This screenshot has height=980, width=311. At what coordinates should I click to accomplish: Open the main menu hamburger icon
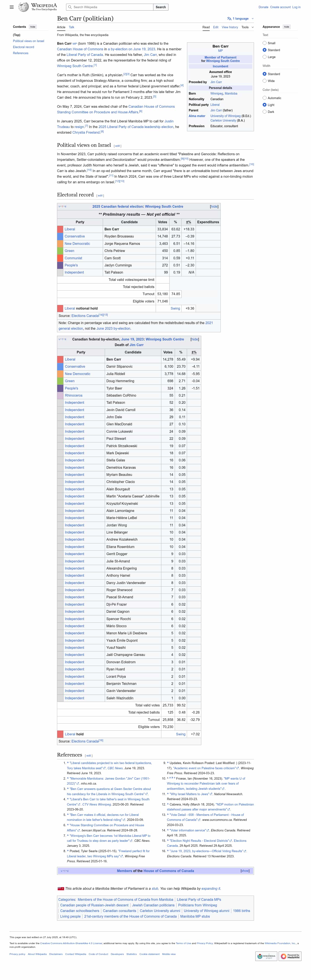pos(12,7)
